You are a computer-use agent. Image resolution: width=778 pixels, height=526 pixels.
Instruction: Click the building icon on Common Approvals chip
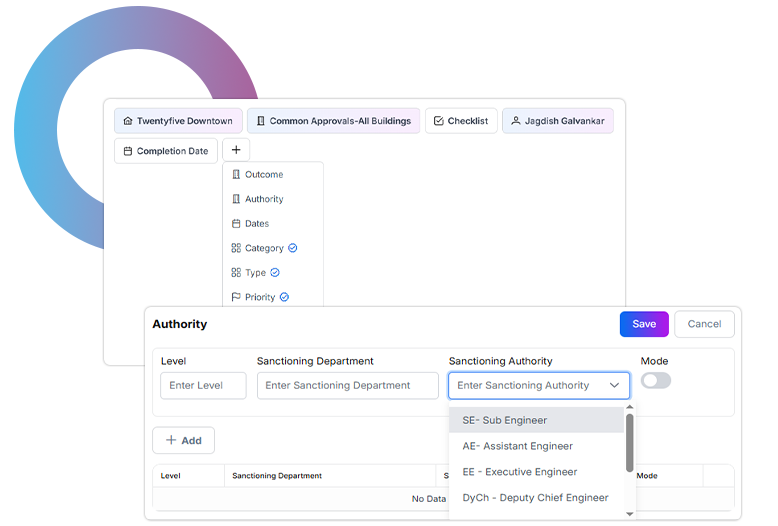pyautogui.click(x=260, y=121)
